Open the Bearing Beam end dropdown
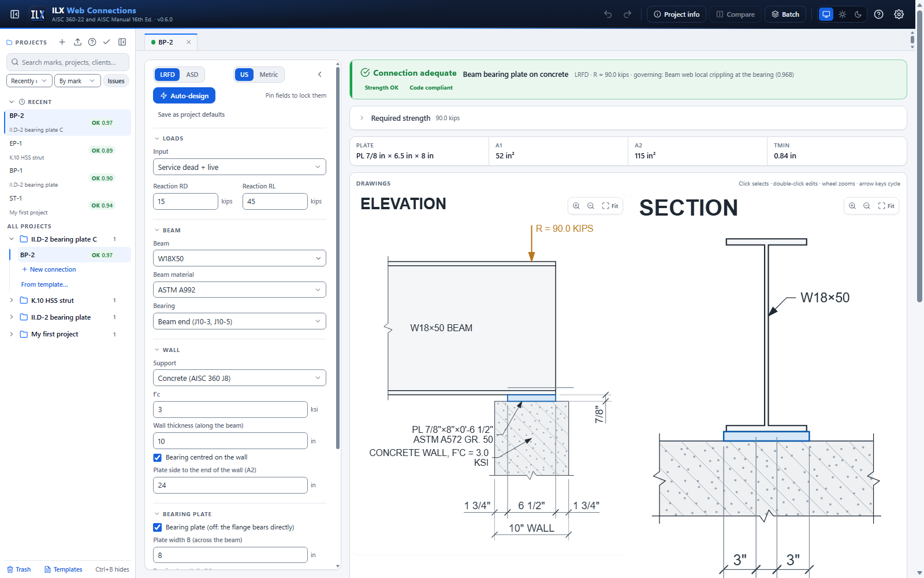Image resolution: width=924 pixels, height=578 pixels. click(x=240, y=321)
